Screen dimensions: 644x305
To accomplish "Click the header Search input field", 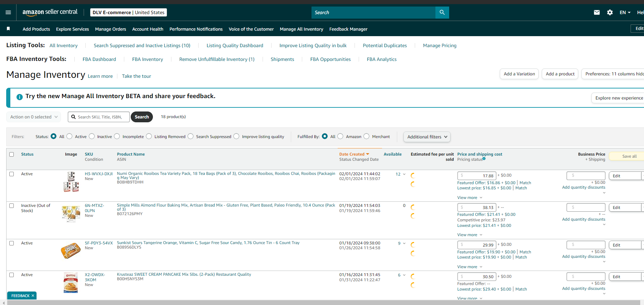I will 373,12.
